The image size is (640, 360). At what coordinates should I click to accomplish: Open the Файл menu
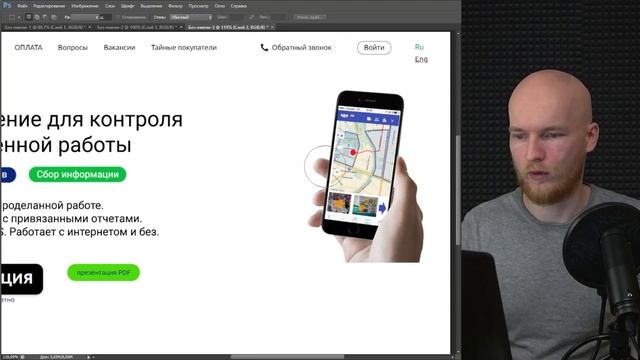[x=22, y=6]
